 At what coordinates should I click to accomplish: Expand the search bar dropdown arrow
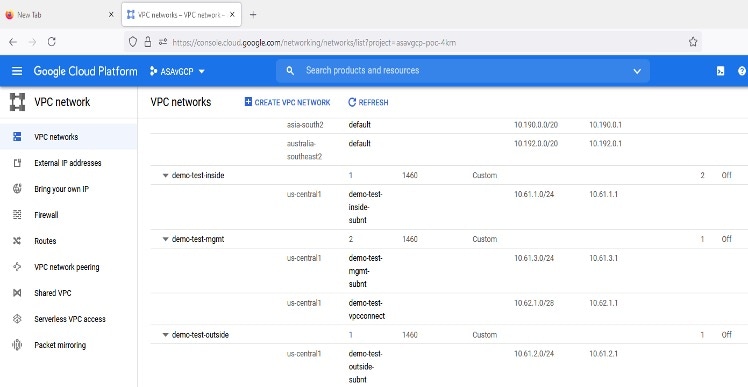point(637,71)
